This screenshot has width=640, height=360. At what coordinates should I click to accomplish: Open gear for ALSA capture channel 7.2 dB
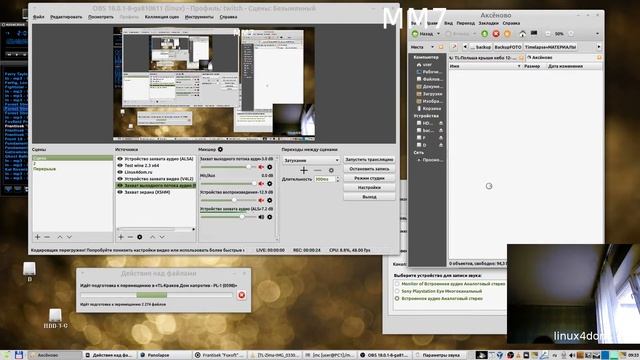[269, 217]
